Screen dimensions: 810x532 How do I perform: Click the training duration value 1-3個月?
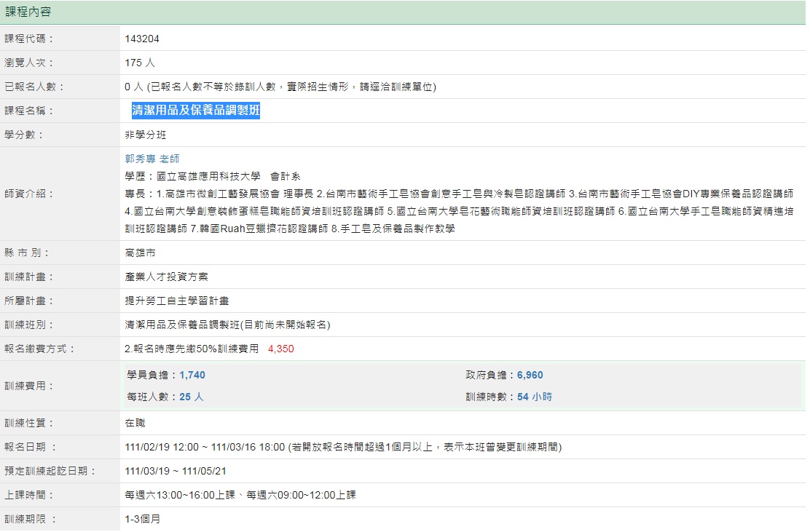pyautogui.click(x=143, y=519)
